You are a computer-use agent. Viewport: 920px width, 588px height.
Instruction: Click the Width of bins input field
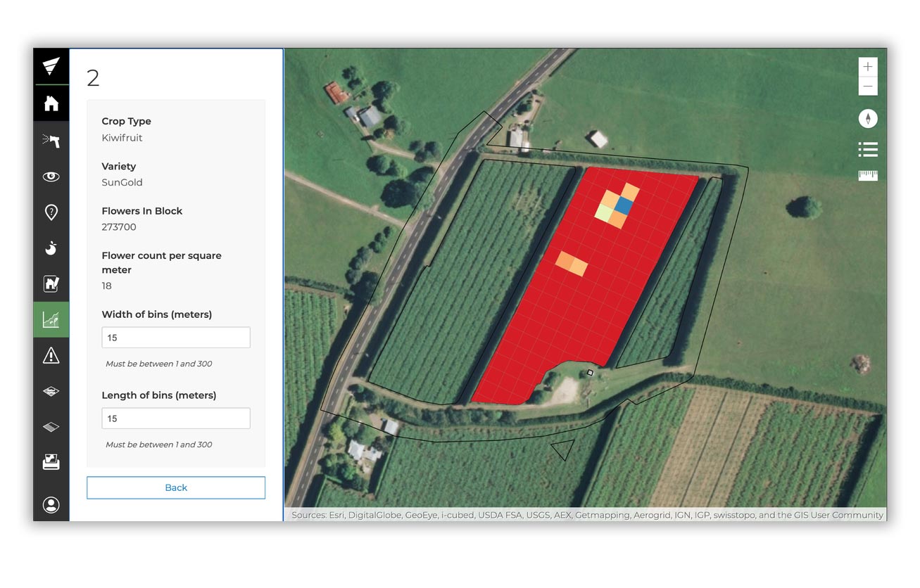(x=176, y=338)
